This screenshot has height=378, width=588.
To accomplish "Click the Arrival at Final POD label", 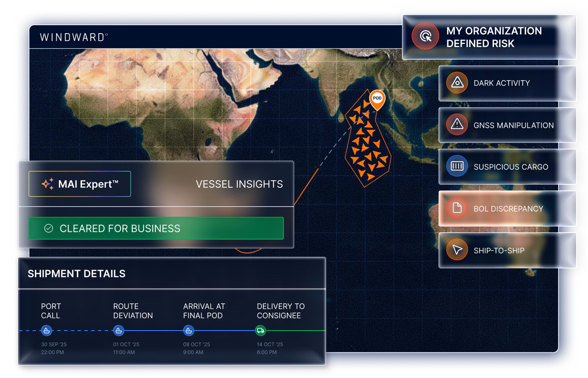I will (204, 311).
